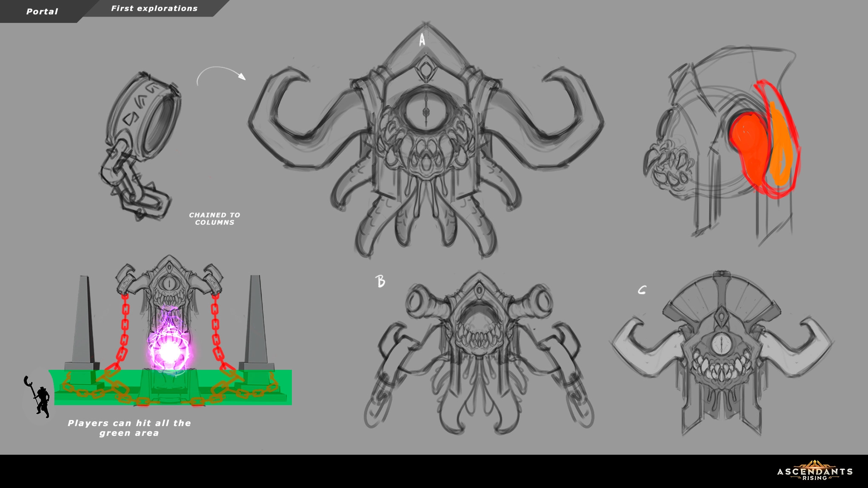Click the letter B design label
The width and height of the screenshot is (868, 488).
click(380, 281)
